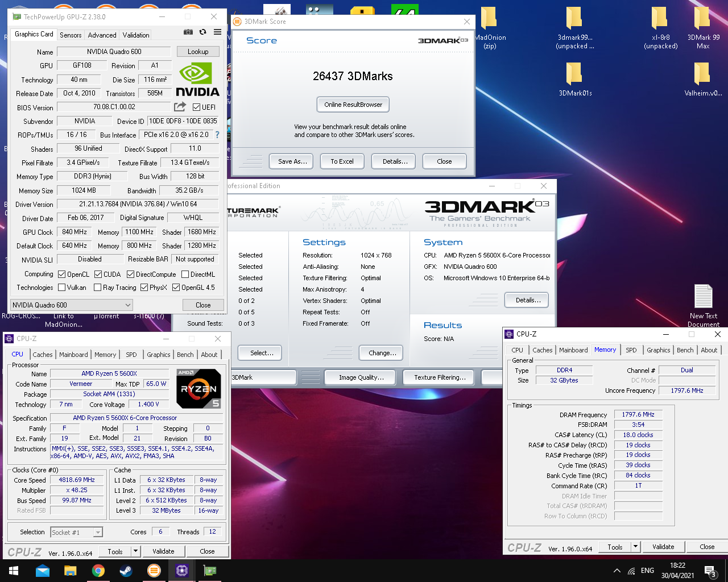This screenshot has height=582, width=728.
Task: Select the 3DMark 99 Max folder
Action: click(703, 28)
